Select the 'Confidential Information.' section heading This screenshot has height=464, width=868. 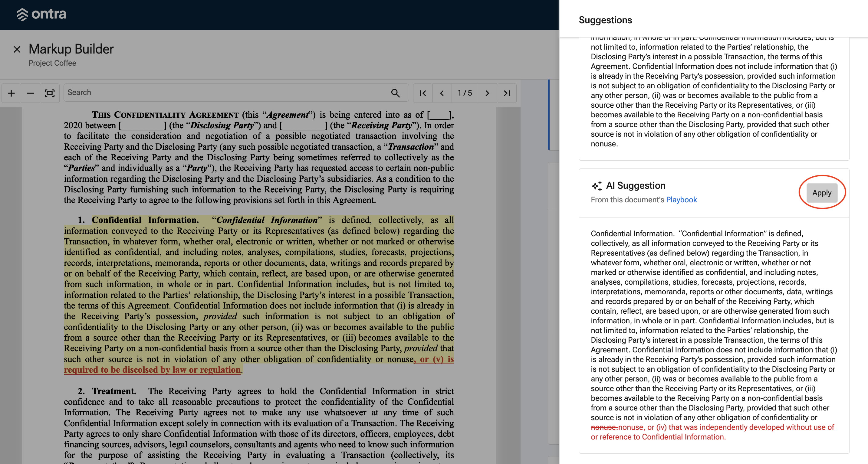[x=145, y=220]
